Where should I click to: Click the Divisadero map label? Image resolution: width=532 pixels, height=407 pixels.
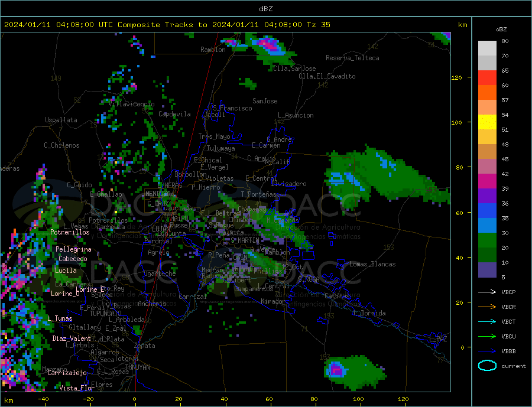[x=288, y=184]
